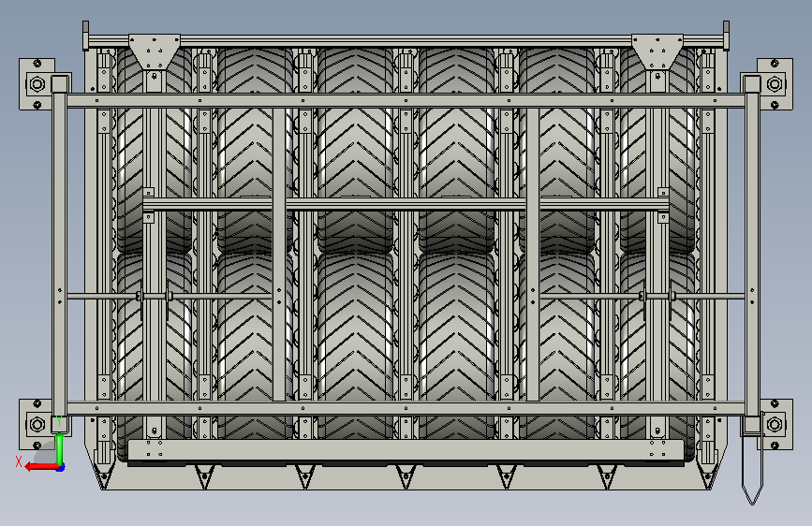Screen dimensions: 812x526
Task: Select the left trapezoid bracket on the top rail
Action: coord(155,51)
